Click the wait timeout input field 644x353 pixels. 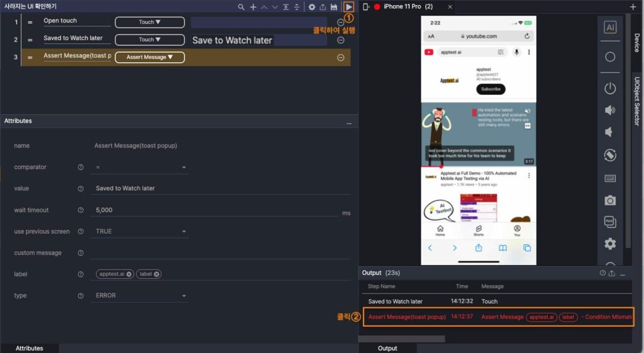(x=214, y=210)
